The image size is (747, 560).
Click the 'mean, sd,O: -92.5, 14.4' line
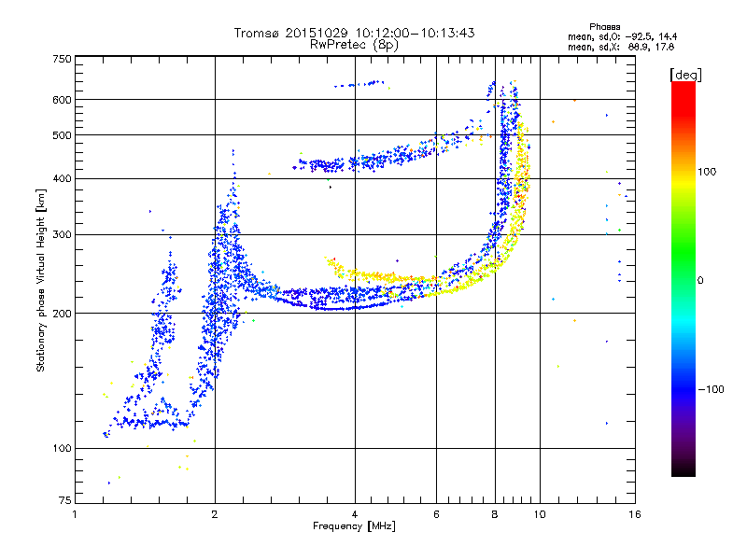point(622,36)
